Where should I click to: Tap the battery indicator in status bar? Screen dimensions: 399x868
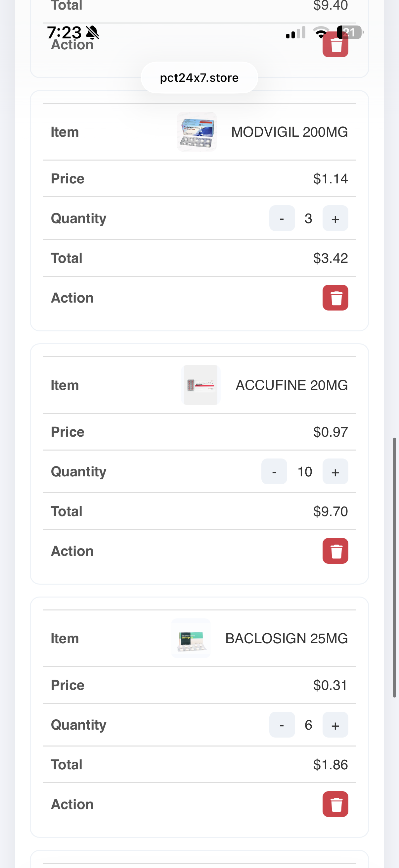pyautogui.click(x=349, y=32)
